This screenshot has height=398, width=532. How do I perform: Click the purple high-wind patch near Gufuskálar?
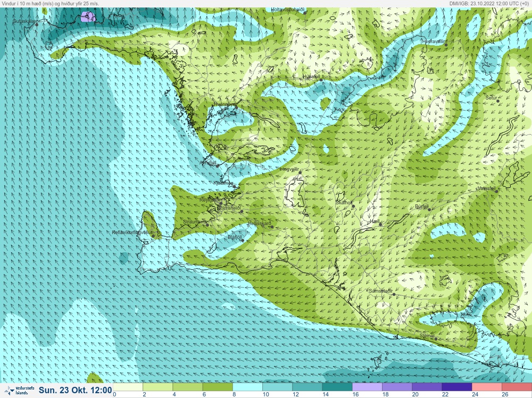pos(88,16)
